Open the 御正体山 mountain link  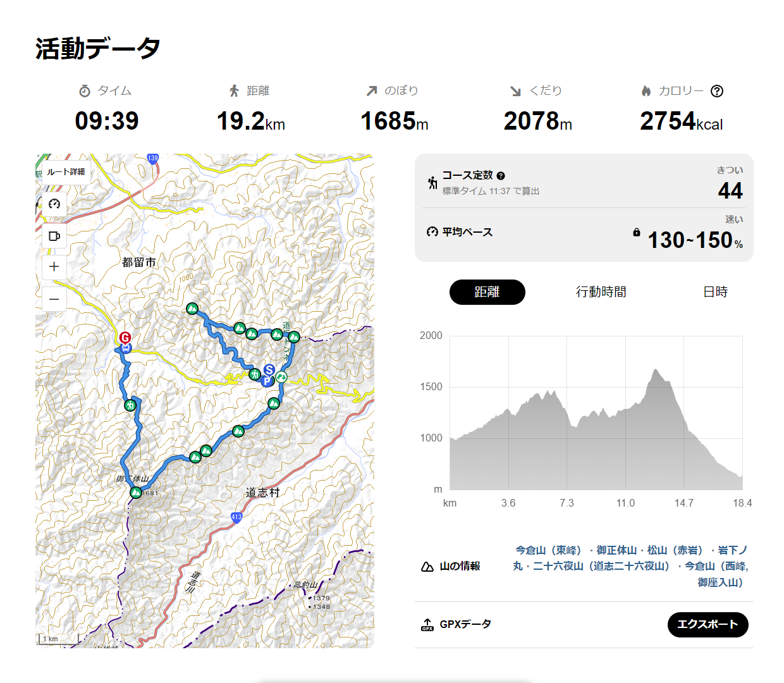click(x=616, y=550)
